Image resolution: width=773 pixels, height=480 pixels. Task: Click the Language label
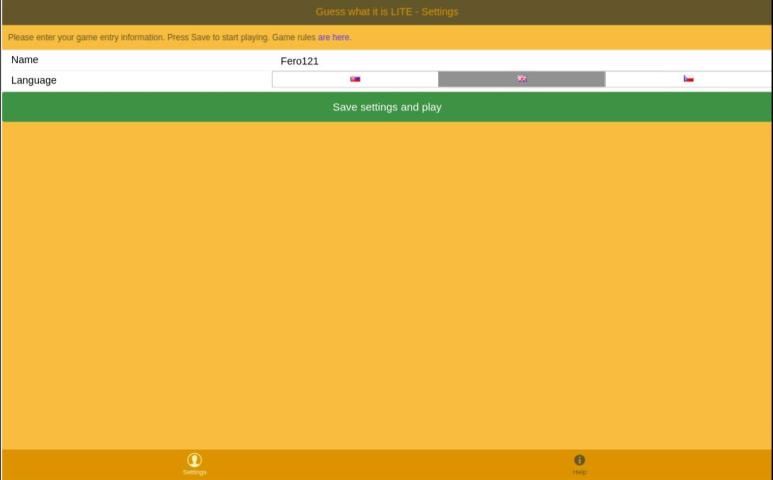34,80
